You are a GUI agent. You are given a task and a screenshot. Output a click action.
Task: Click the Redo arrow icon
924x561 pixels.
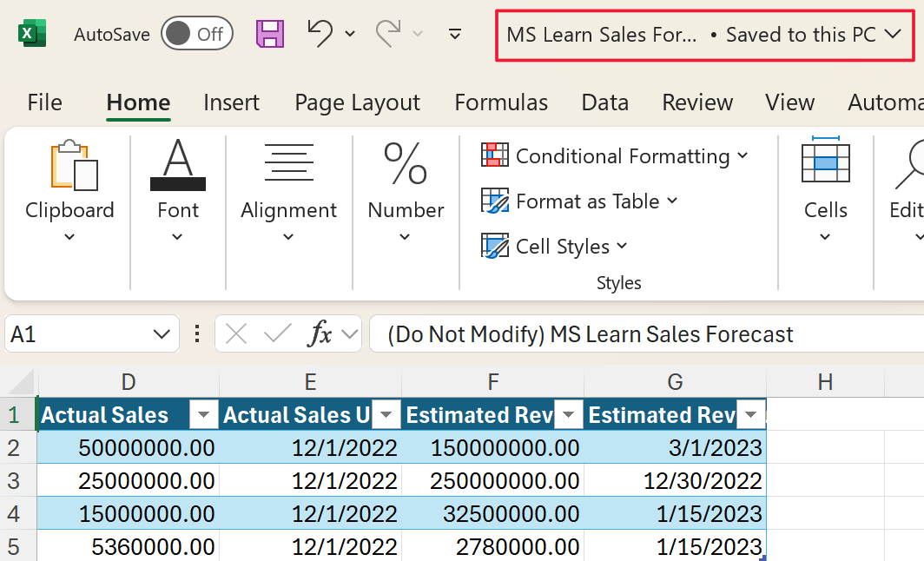click(x=389, y=33)
